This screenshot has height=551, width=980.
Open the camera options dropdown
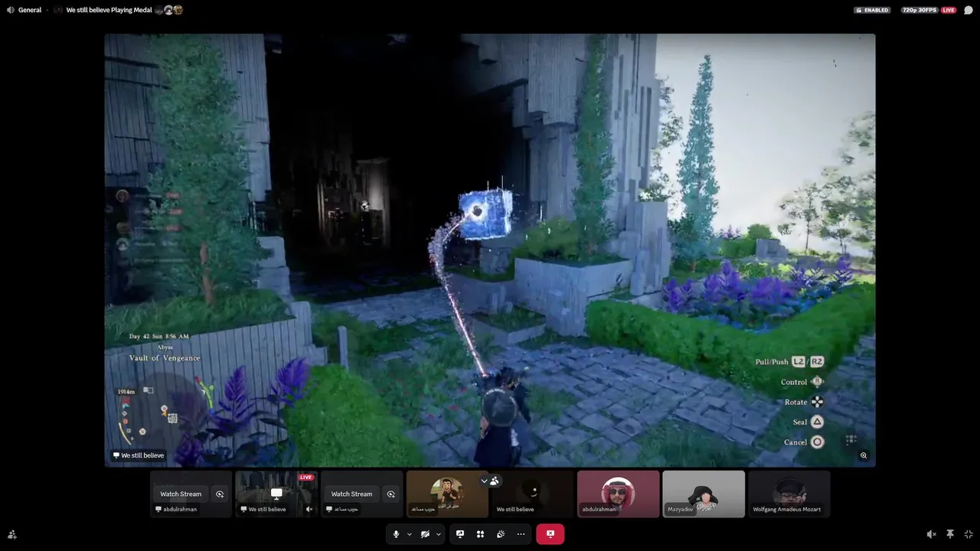coord(438,534)
